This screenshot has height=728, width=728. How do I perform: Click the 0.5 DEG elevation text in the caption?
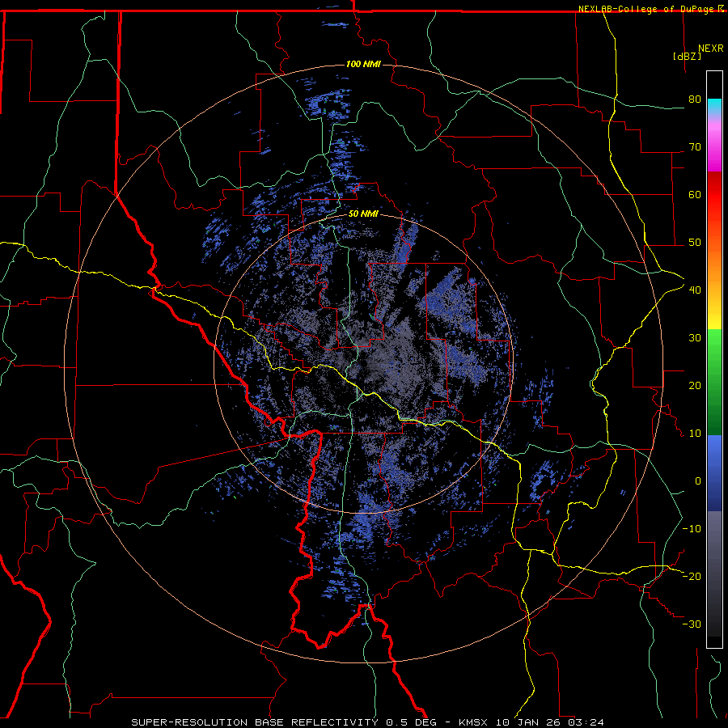point(413,722)
